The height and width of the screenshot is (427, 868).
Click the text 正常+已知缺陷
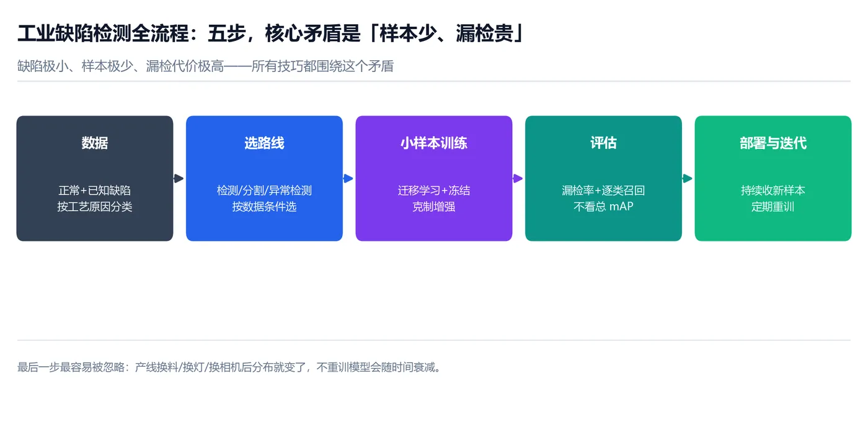click(95, 191)
